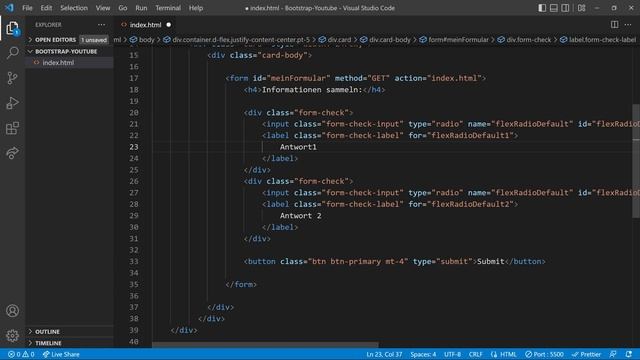Split the editor right
The width and height of the screenshot is (640, 360).
(x=614, y=24)
